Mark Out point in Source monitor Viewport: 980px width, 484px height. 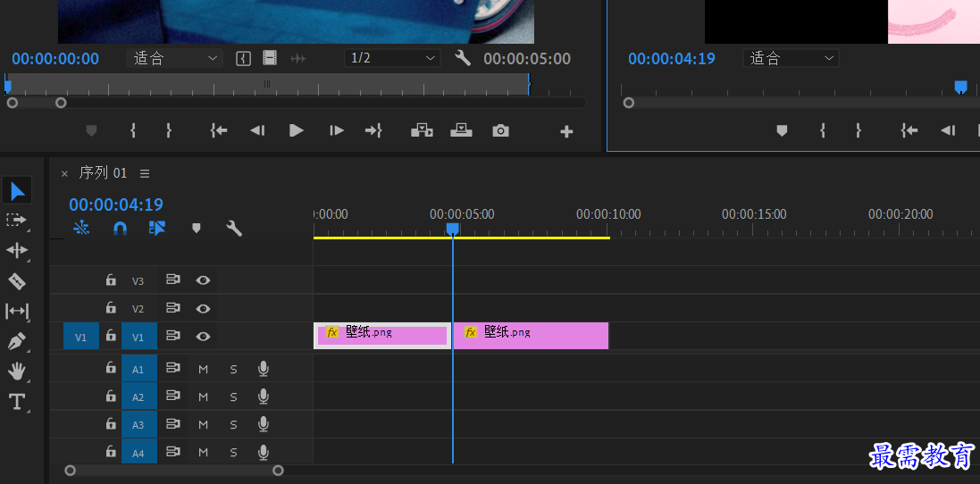click(x=168, y=130)
